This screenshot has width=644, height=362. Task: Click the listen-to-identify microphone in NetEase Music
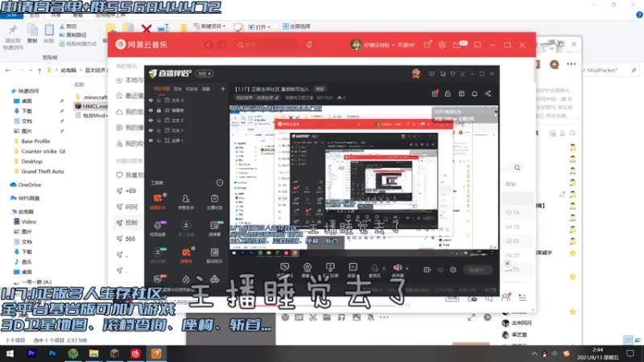pyautogui.click(x=309, y=45)
